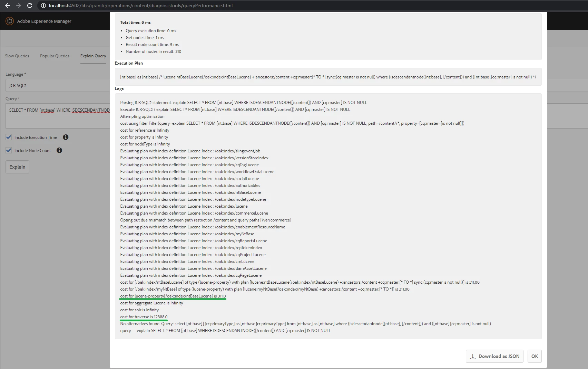Open the Language dropdown showing JCR-SQL2

pyautogui.click(x=58, y=85)
